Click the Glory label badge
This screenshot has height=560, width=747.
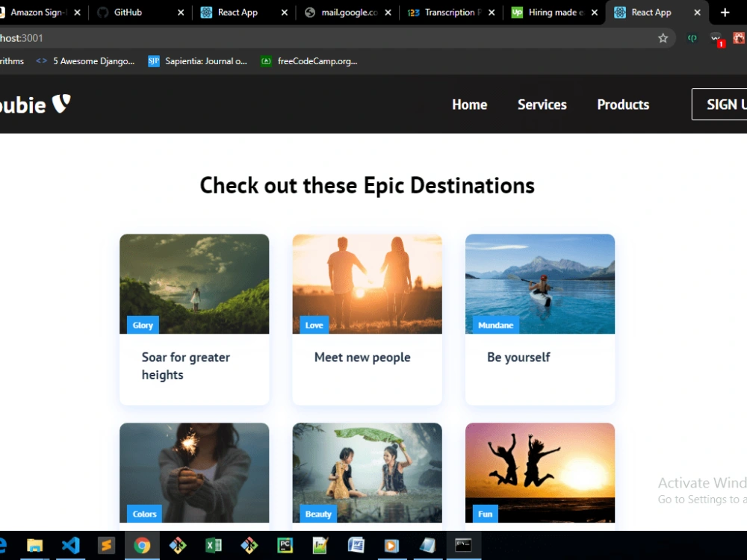(143, 325)
